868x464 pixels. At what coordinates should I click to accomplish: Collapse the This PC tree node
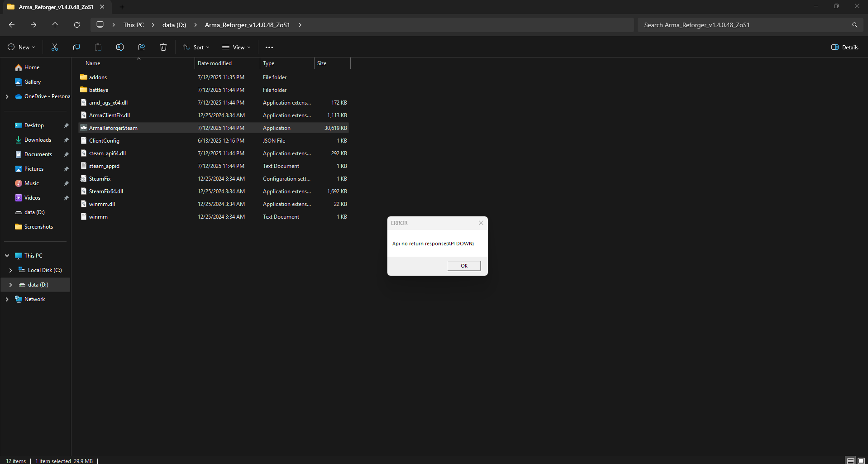pos(7,256)
